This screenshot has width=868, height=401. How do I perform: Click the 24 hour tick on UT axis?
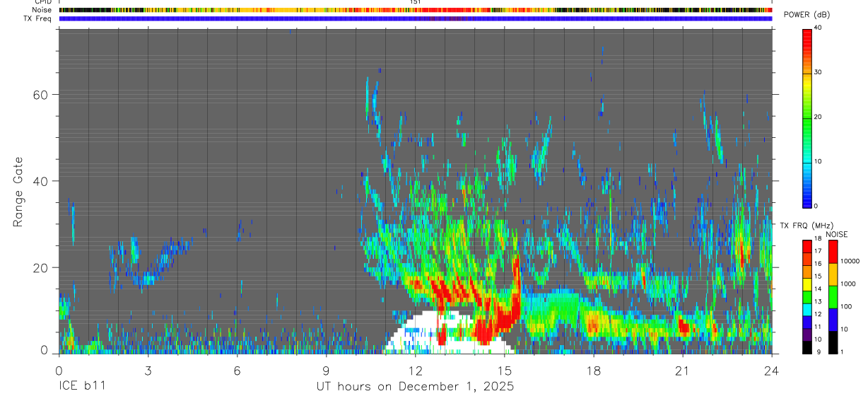pyautogui.click(x=771, y=370)
